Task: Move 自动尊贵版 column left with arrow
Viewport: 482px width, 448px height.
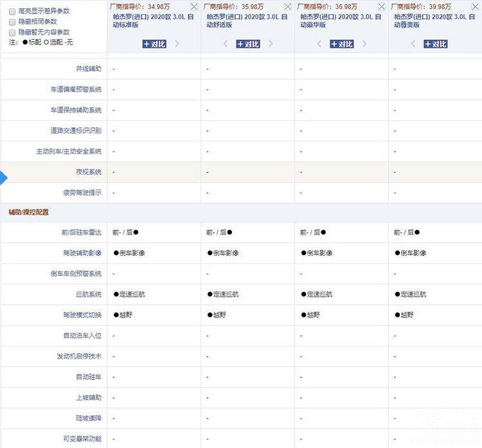Action: [x=413, y=44]
